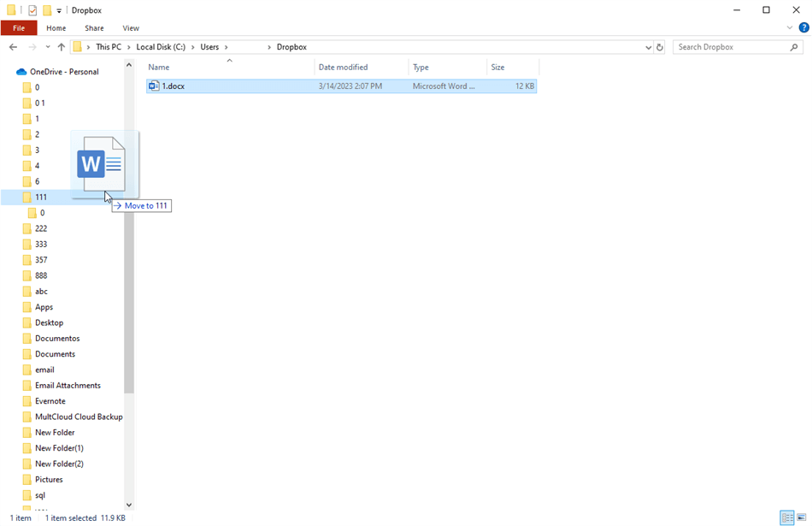The height and width of the screenshot is (526, 812).
Task: Go up one folder level
Action: pos(61,47)
